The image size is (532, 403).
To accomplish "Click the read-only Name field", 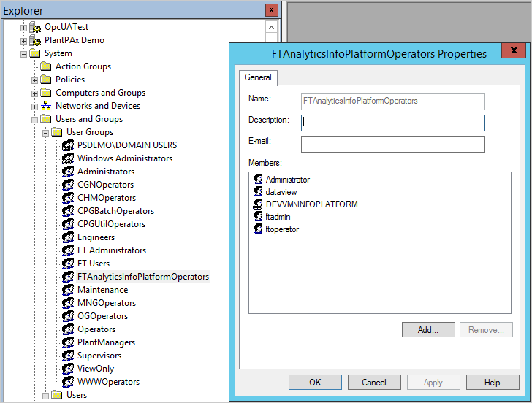I will pos(393,101).
